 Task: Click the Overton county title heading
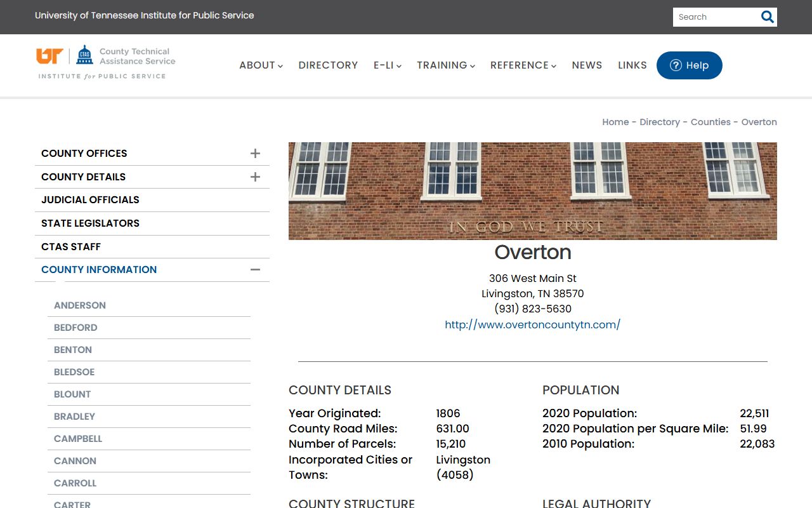click(533, 252)
